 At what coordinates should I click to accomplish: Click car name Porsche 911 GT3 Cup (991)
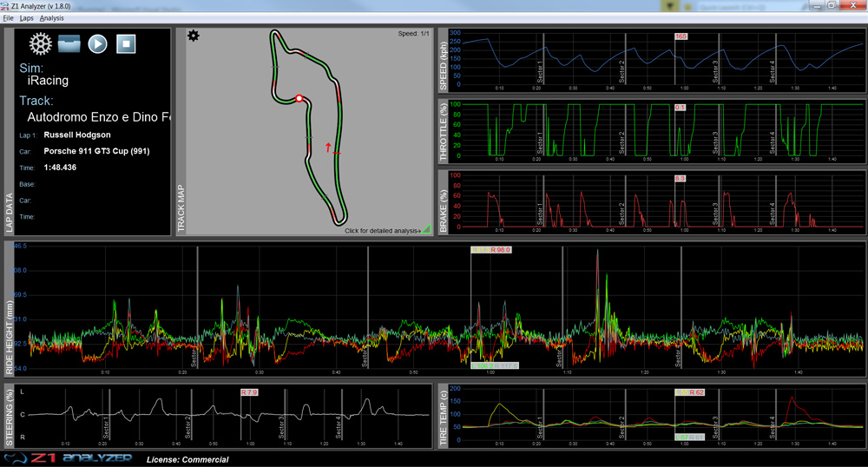[97, 151]
